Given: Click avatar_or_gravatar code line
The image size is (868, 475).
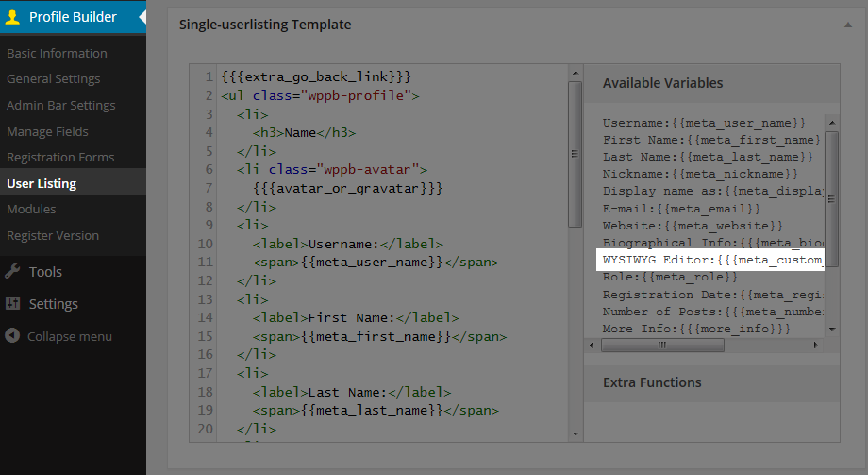Looking at the screenshot, I should tap(347, 188).
